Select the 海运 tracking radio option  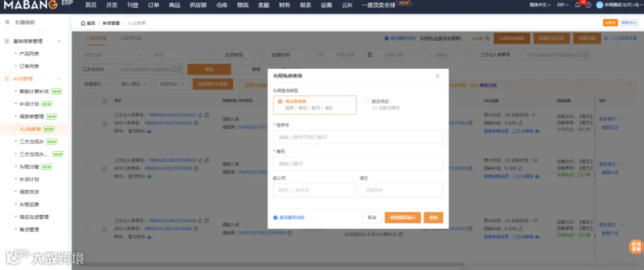point(280,101)
